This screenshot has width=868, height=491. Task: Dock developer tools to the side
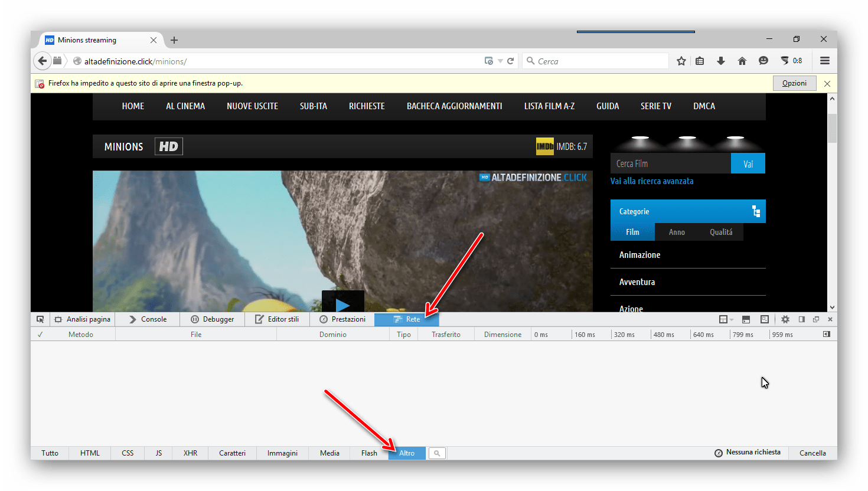801,319
